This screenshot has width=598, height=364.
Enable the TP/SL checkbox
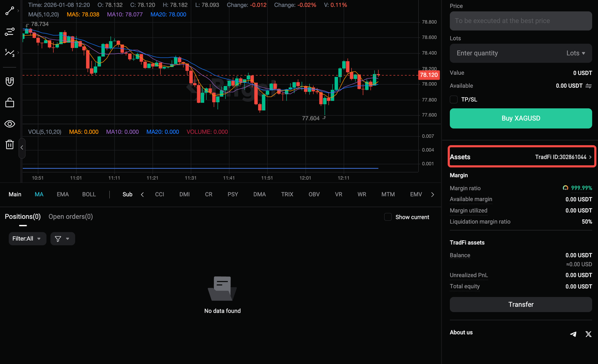click(453, 99)
